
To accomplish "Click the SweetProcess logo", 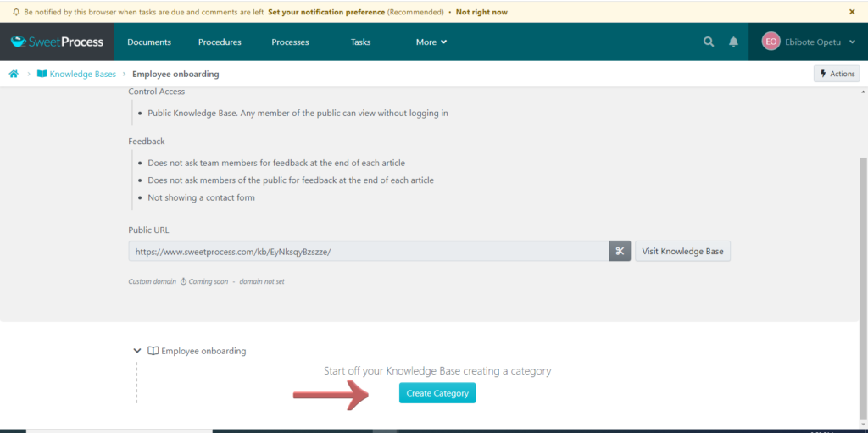I will pyautogui.click(x=57, y=42).
